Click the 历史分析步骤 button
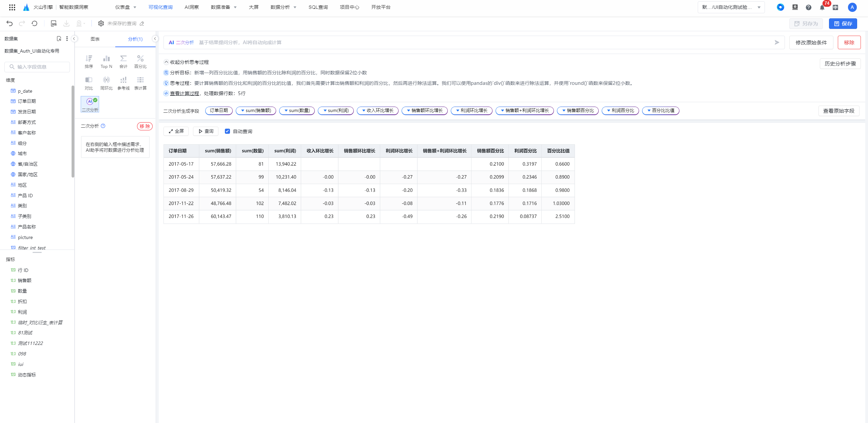The height and width of the screenshot is (423, 868). [840, 64]
